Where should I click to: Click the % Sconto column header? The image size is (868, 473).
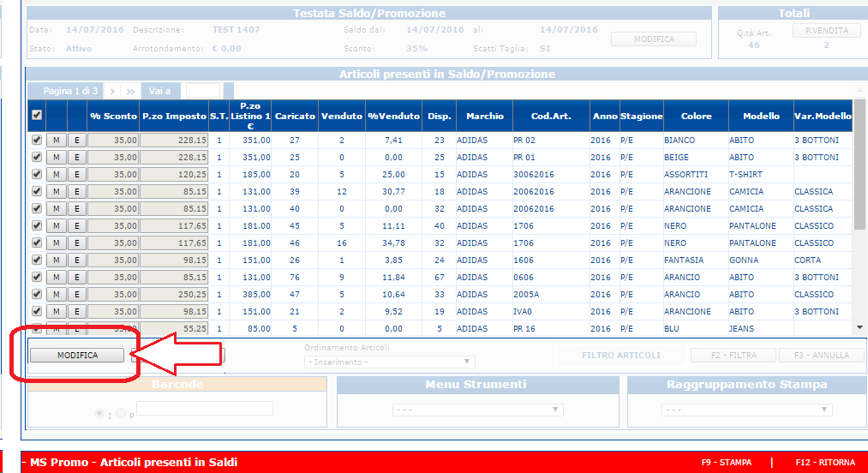tap(113, 116)
